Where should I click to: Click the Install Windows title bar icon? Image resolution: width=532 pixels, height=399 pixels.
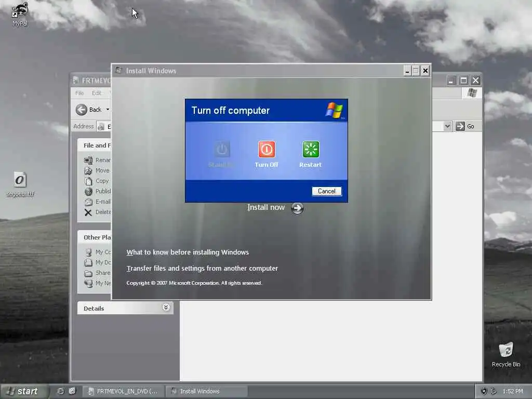[118, 70]
